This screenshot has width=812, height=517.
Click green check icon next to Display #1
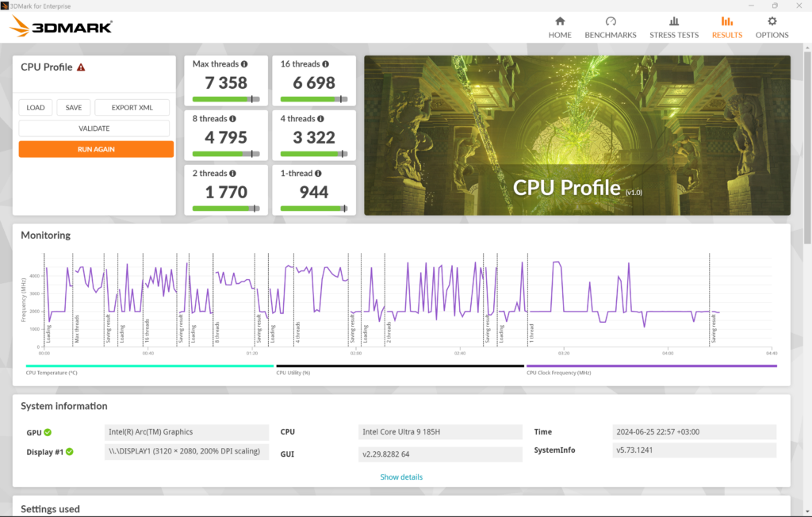click(70, 451)
